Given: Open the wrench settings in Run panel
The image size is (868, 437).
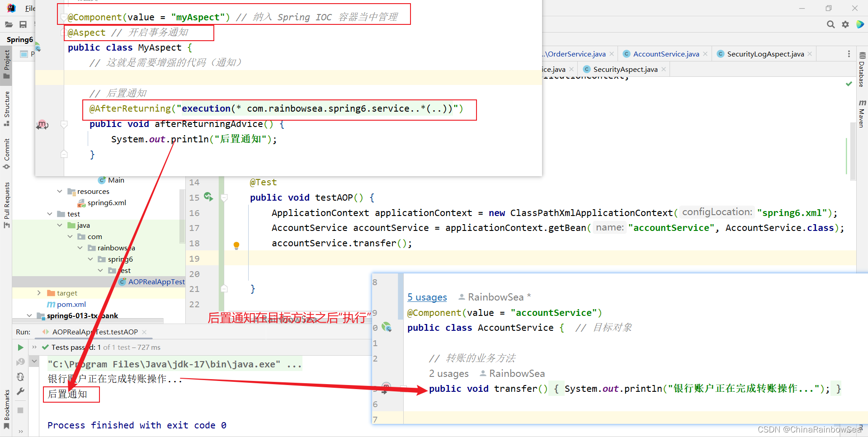Looking at the screenshot, I should click(20, 391).
